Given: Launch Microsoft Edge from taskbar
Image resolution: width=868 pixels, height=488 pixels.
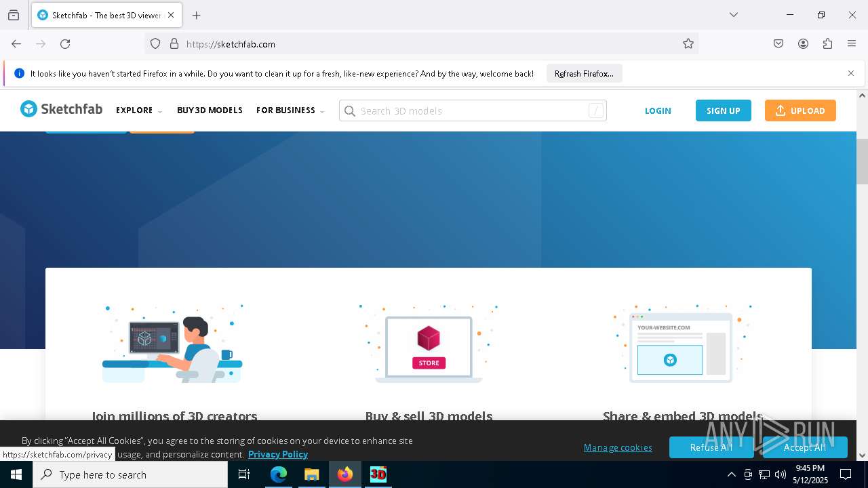Looking at the screenshot, I should [x=279, y=474].
